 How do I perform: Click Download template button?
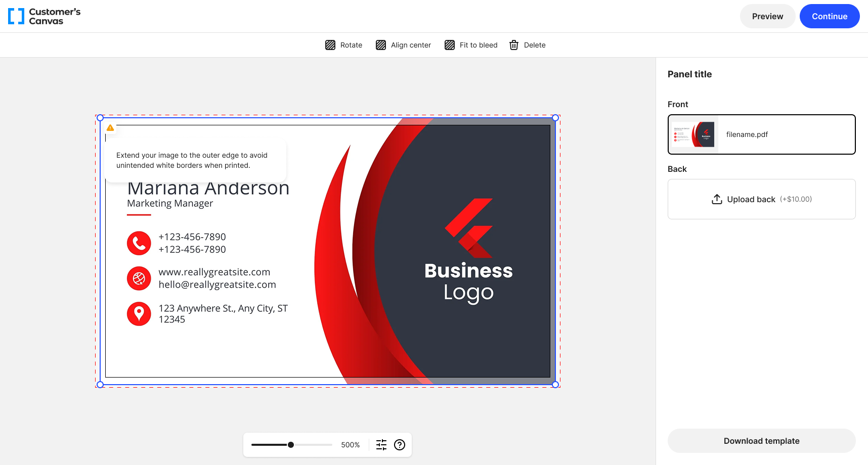[x=761, y=441]
